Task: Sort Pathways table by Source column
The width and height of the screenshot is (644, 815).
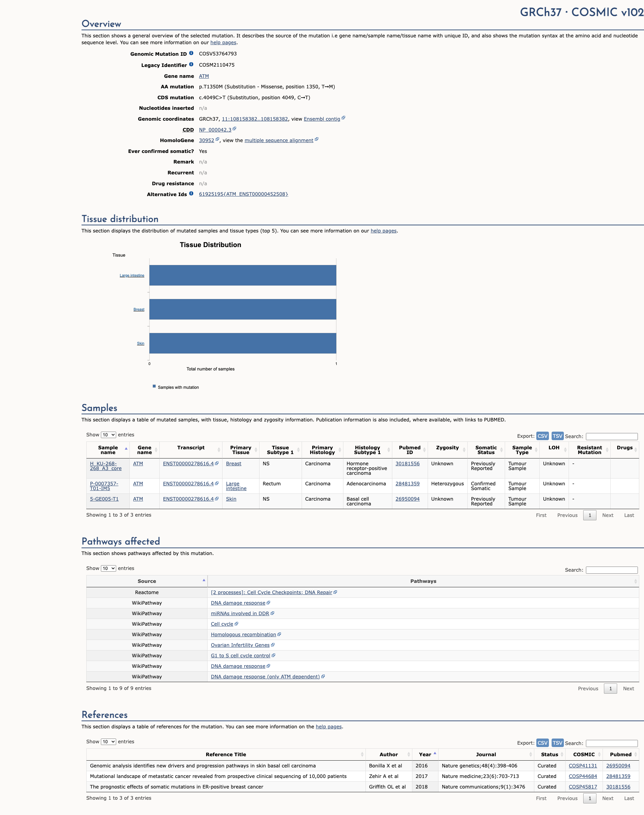Action: point(147,581)
